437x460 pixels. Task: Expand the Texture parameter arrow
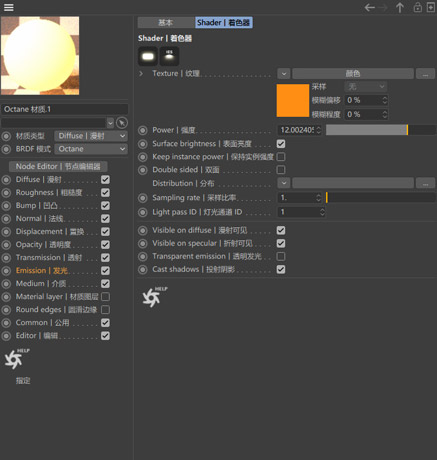(141, 73)
